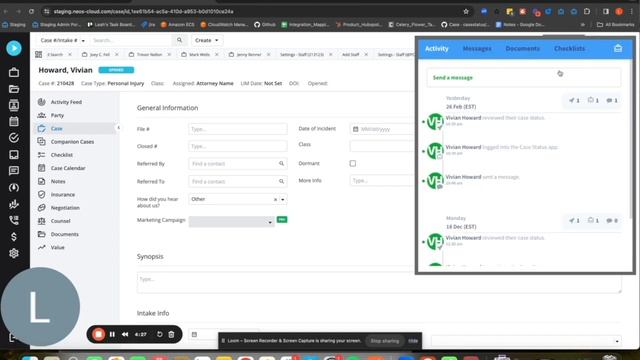Open the Case #/Intake # dropdown
The image size is (640, 360).
click(x=62, y=40)
